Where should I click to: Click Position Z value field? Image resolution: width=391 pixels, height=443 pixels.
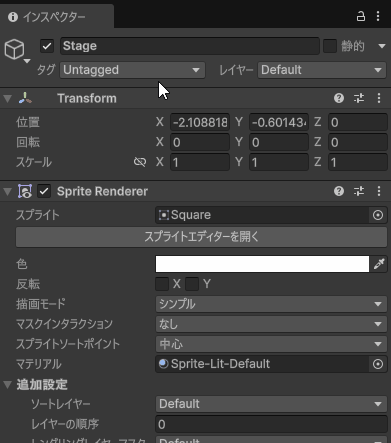coord(358,122)
